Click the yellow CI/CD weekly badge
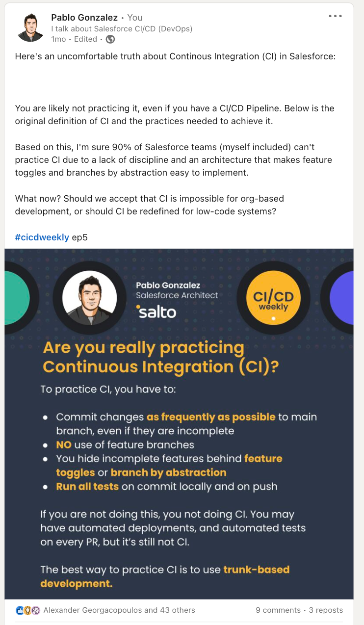The width and height of the screenshot is (364, 625). pyautogui.click(x=273, y=298)
